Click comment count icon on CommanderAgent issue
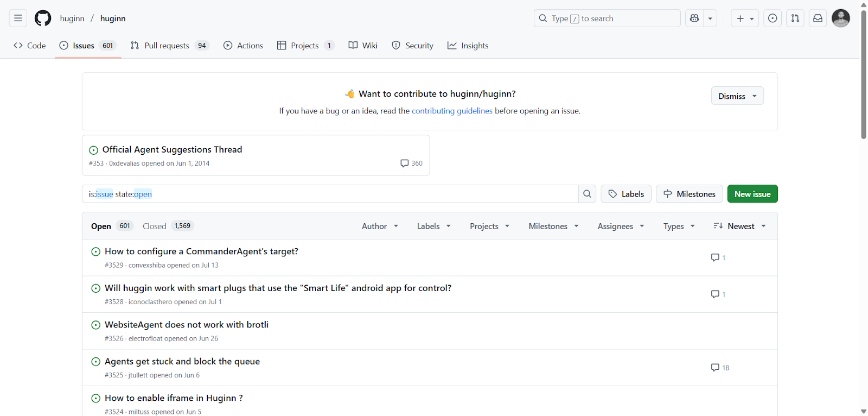This screenshot has height=416, width=868. (718, 257)
